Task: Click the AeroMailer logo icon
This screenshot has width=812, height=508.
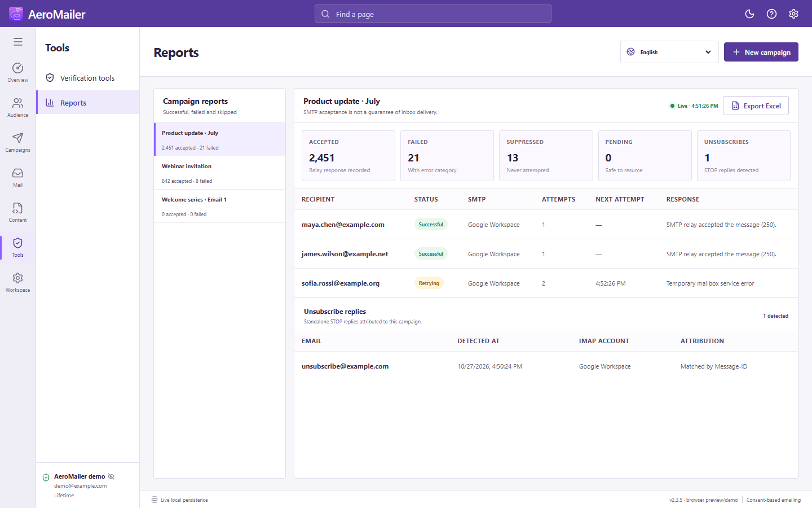Action: coord(16,14)
